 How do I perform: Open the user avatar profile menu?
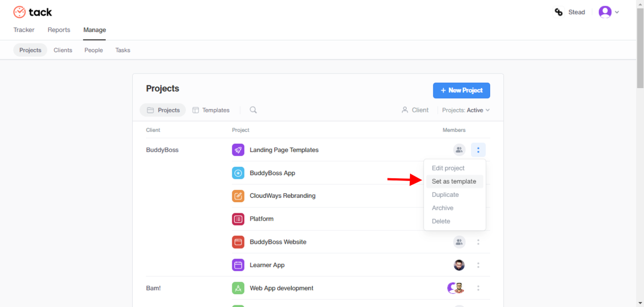coord(605,12)
